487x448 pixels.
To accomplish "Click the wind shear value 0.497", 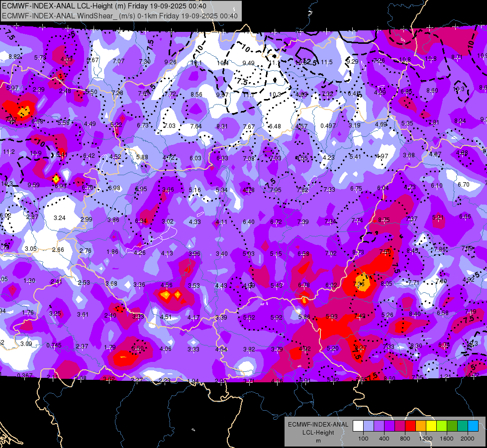I will tap(328, 125).
